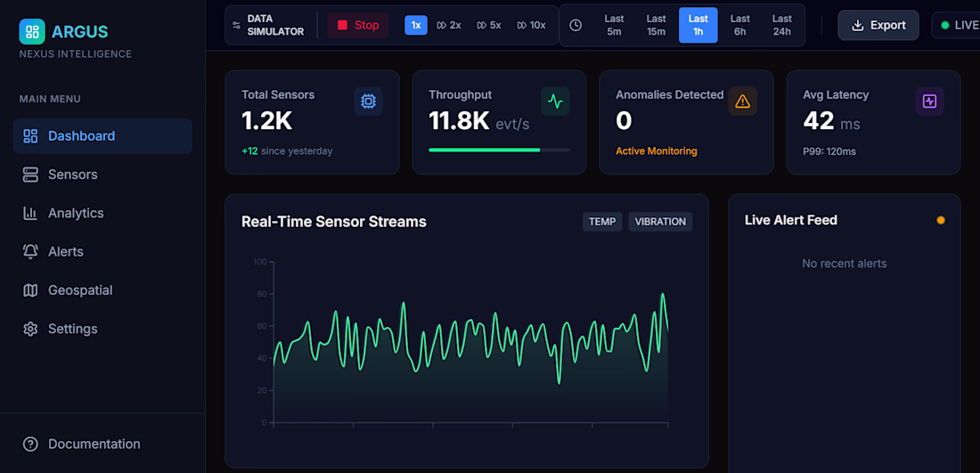980x473 pixels.
Task: Click the Total Sensors chip icon
Action: click(368, 102)
